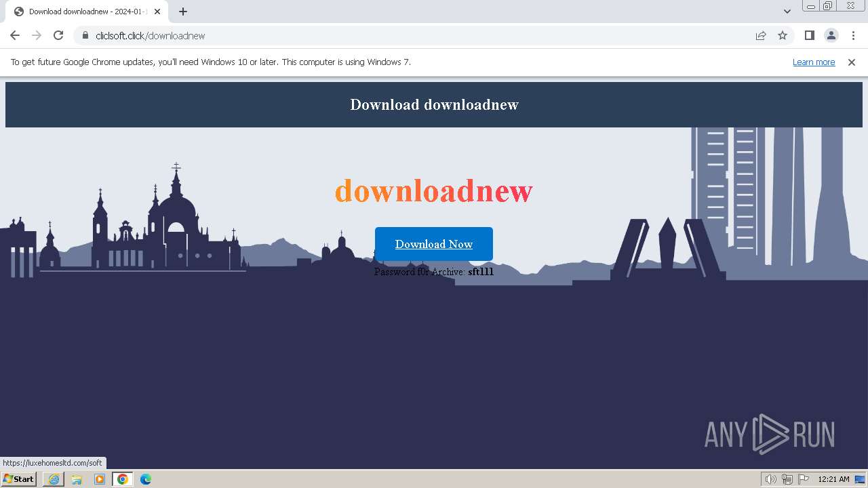Launch Internet Explorer from the taskbar

[x=54, y=479]
